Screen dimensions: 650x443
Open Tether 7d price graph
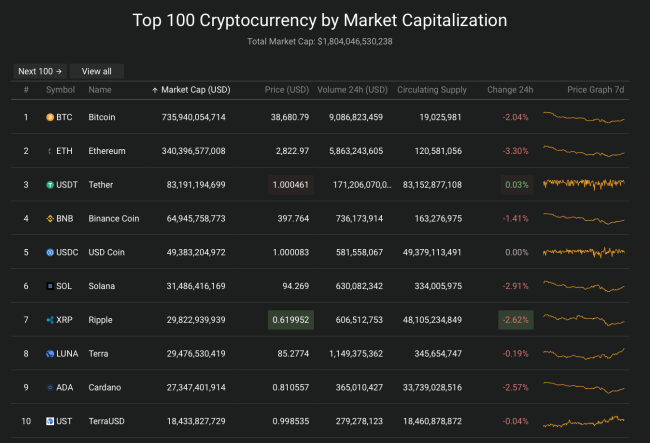coord(584,184)
